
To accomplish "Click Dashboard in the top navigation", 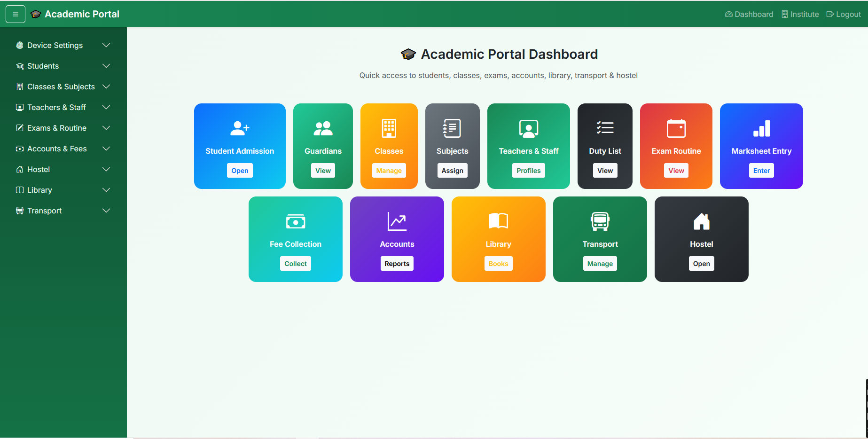I will (x=749, y=14).
